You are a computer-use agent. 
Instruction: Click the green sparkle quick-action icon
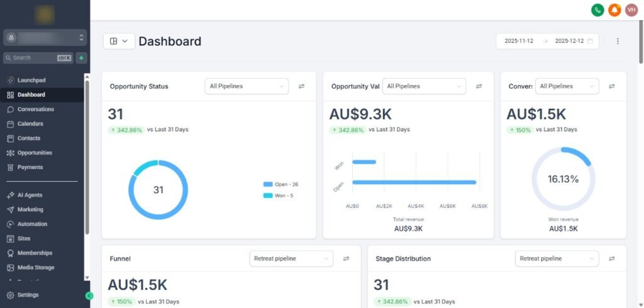[x=81, y=58]
